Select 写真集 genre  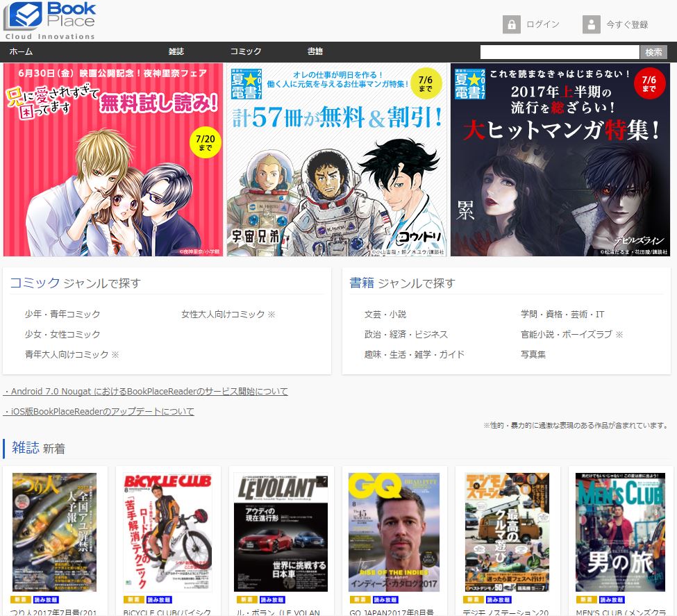[x=533, y=355]
